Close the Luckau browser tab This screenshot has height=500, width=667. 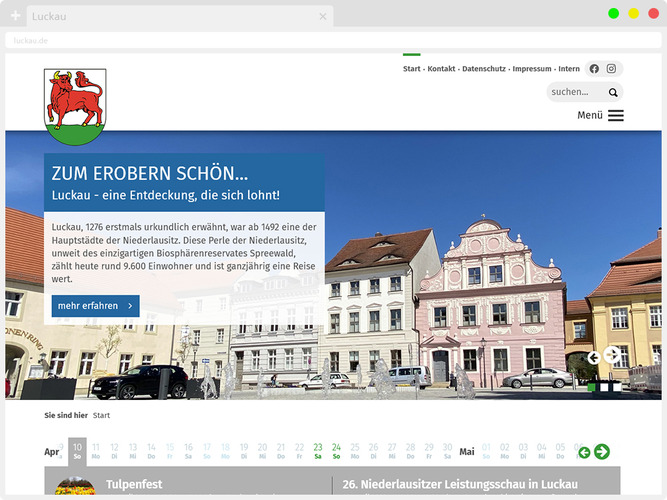tap(323, 17)
